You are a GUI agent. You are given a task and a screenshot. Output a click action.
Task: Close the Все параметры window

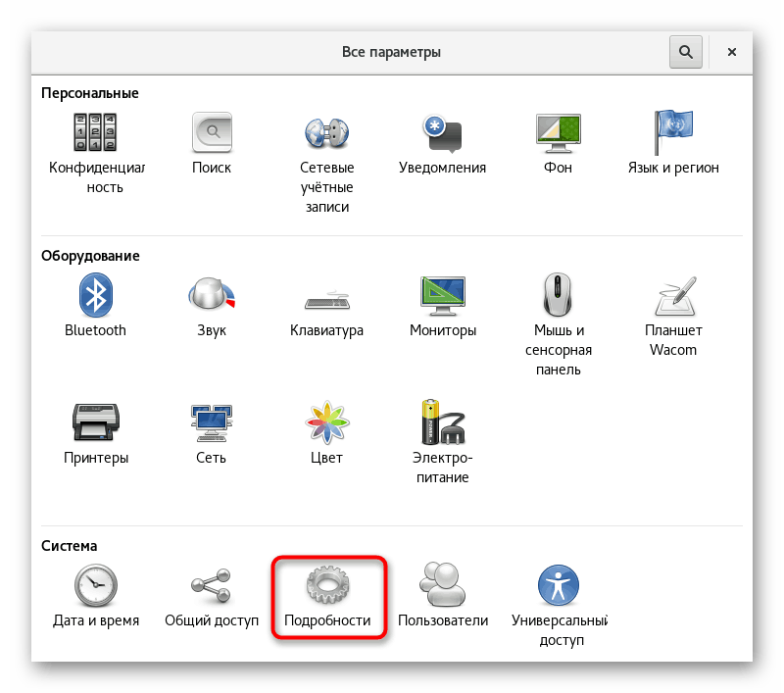coord(731,52)
